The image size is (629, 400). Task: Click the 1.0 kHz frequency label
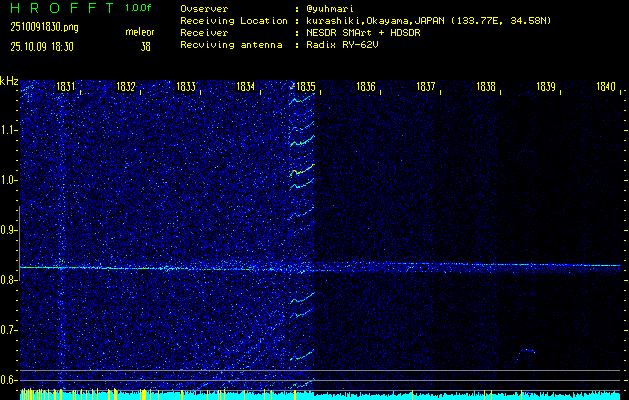coord(8,180)
